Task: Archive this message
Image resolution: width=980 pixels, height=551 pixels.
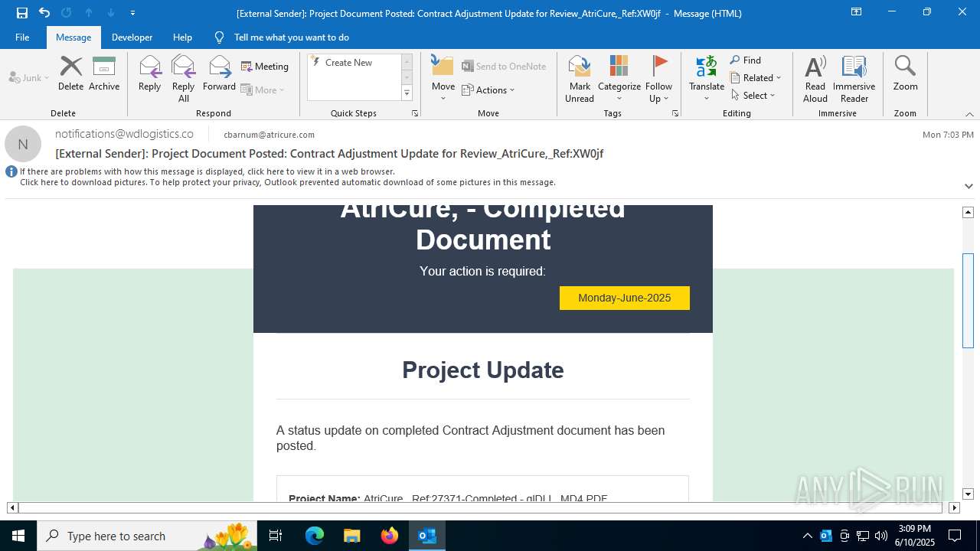Action: pyautogui.click(x=104, y=73)
